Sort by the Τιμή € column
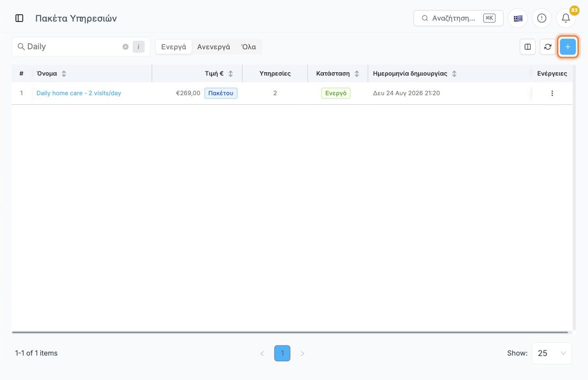The image size is (588, 380). pyautogui.click(x=231, y=74)
